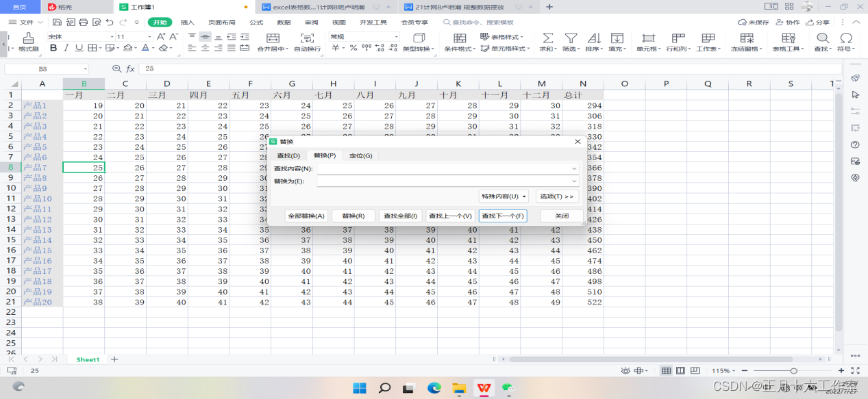Switch to the 数据 ribbon tab

point(284,22)
